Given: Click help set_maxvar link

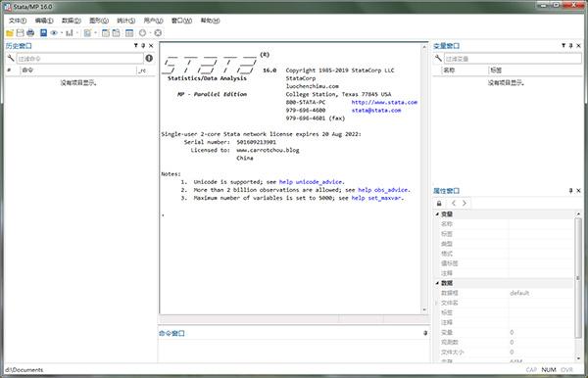Looking at the screenshot, I should [x=376, y=198].
